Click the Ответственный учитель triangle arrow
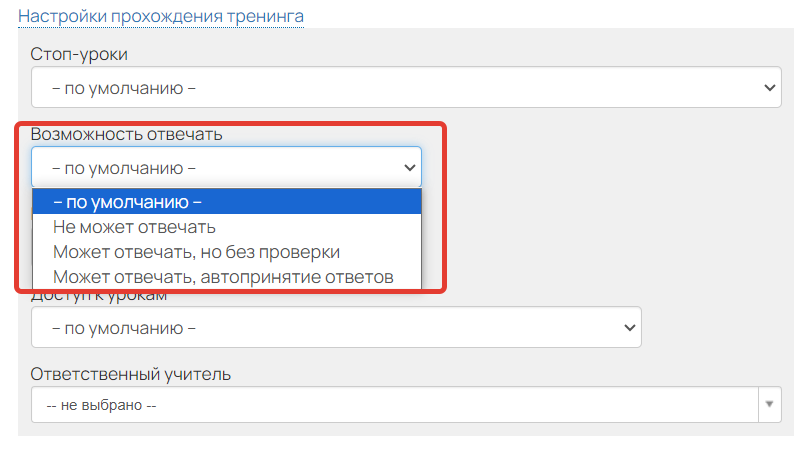 tap(769, 405)
